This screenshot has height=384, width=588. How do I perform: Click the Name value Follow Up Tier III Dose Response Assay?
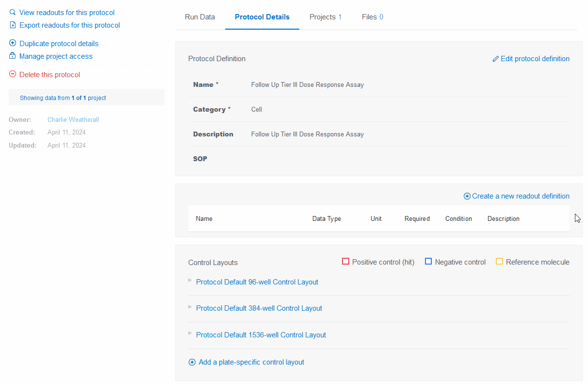(x=308, y=84)
